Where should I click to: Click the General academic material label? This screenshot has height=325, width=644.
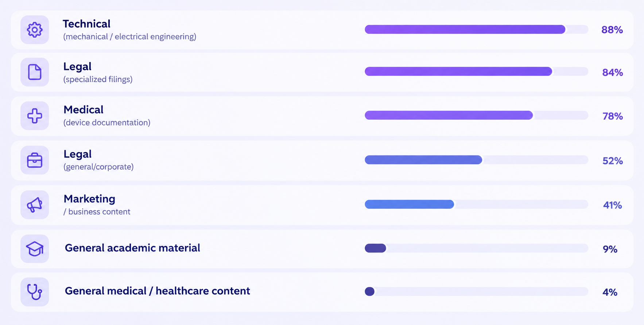[132, 248]
